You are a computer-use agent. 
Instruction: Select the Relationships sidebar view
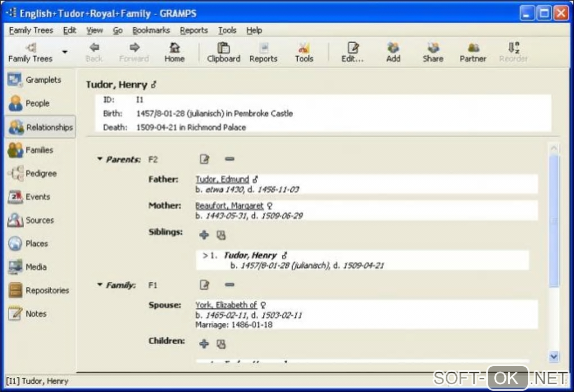tap(41, 127)
